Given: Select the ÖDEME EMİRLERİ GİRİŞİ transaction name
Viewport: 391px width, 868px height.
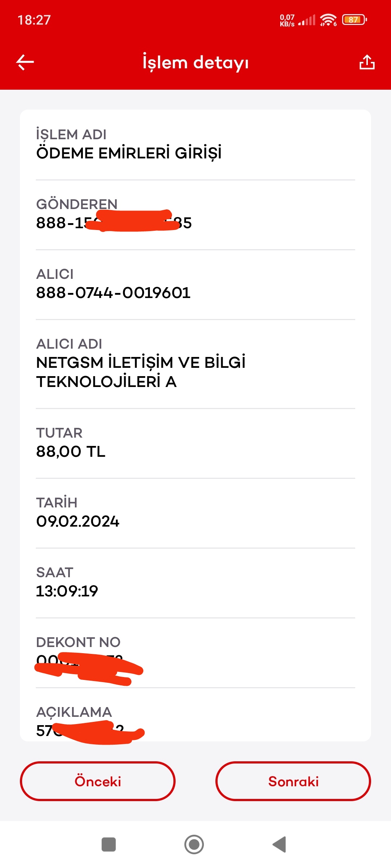Looking at the screenshot, I should (x=129, y=153).
